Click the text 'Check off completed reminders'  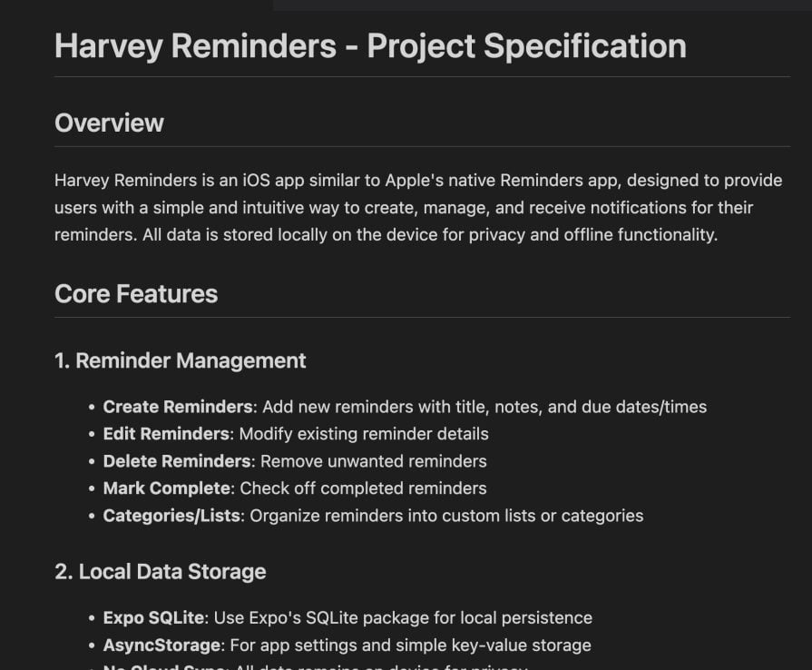pos(364,488)
